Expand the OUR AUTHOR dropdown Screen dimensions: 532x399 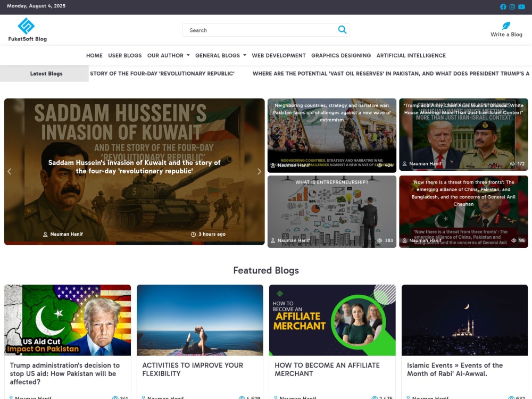(x=168, y=55)
